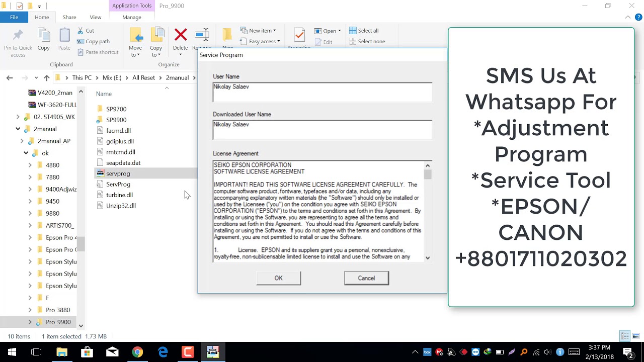Click Mix (E:) in the address path
Screen dimensions: 644x362
(x=112, y=77)
